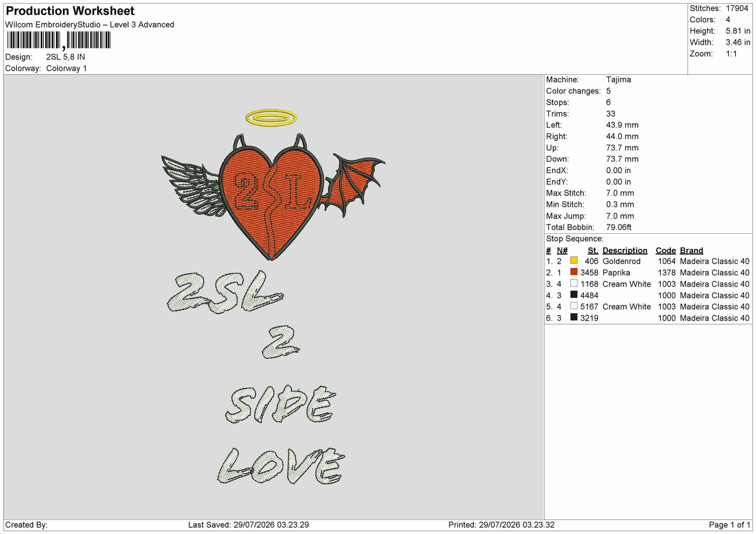Click thread code '1378'
756x534 pixels.
tap(667, 273)
